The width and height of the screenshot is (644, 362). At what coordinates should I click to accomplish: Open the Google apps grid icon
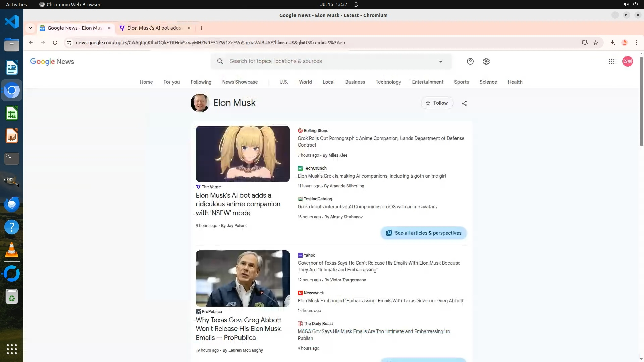611,61
